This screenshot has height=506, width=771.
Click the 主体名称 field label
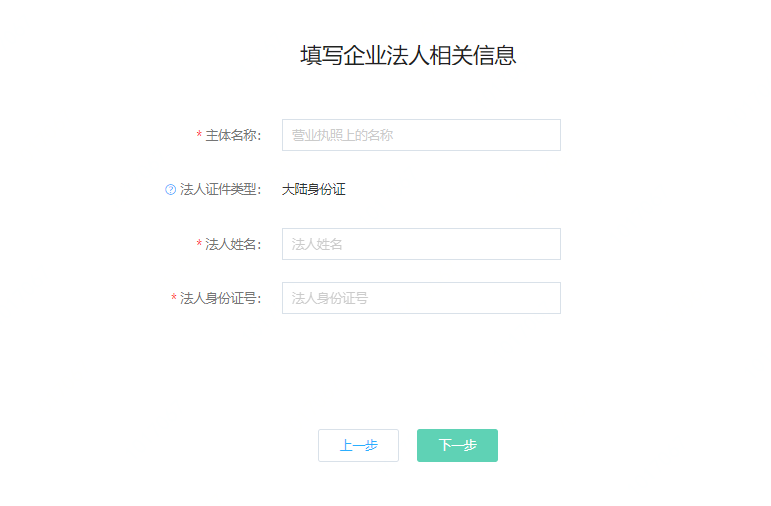pyautogui.click(x=233, y=135)
